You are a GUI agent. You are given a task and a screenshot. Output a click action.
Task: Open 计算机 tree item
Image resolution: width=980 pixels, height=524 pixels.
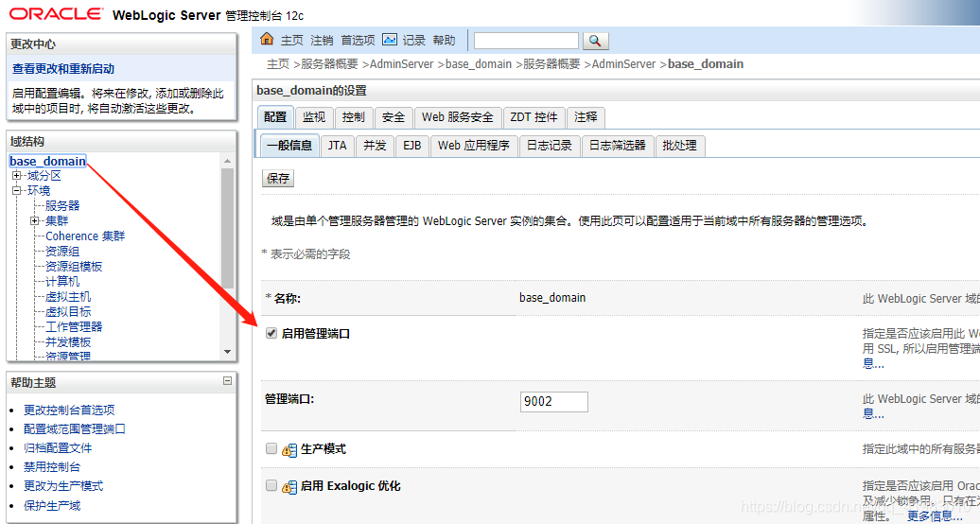pyautogui.click(x=62, y=281)
